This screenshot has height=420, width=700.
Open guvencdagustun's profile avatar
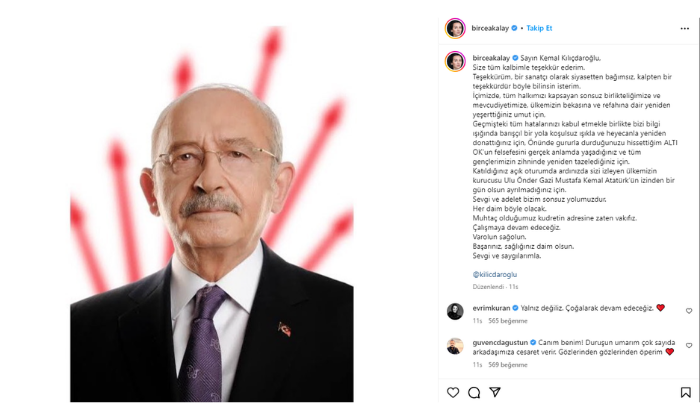pyautogui.click(x=455, y=346)
